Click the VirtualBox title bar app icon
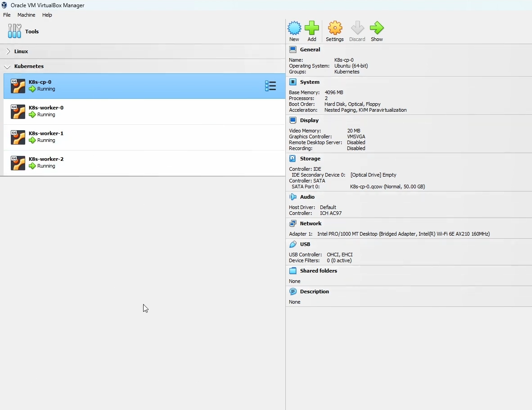The width and height of the screenshot is (532, 410). click(5, 5)
